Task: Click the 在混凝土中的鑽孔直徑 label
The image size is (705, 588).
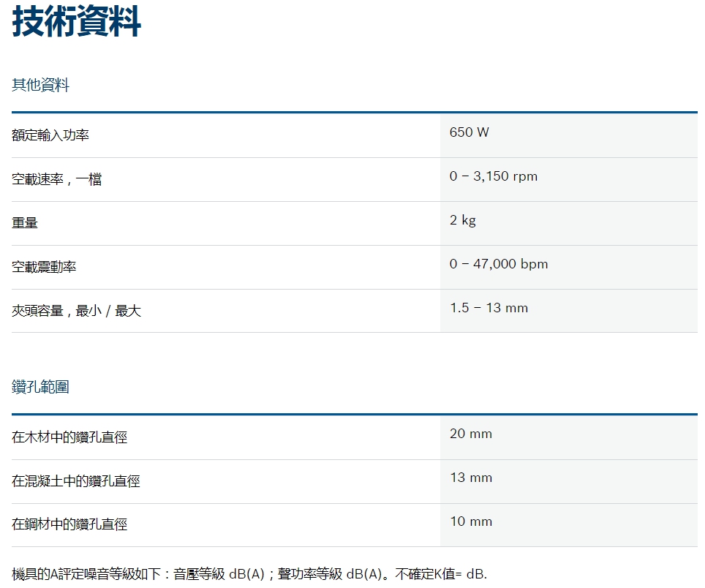Action: click(x=76, y=481)
